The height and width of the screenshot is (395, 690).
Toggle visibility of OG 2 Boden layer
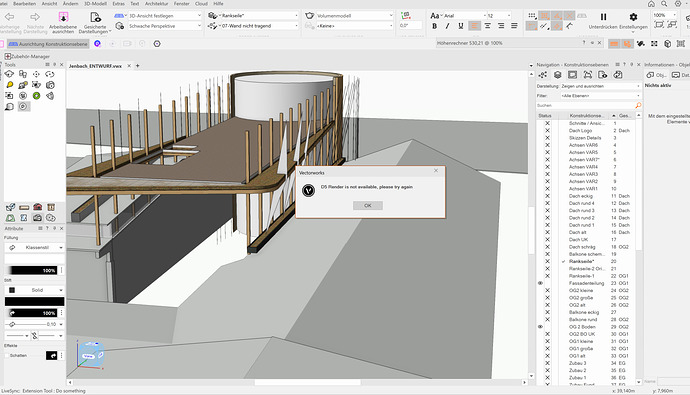pos(540,327)
